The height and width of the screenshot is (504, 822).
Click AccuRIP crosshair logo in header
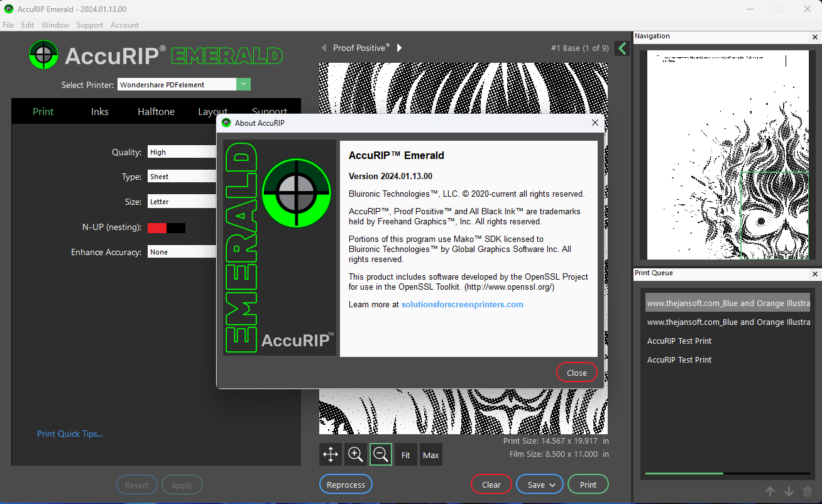tap(43, 55)
